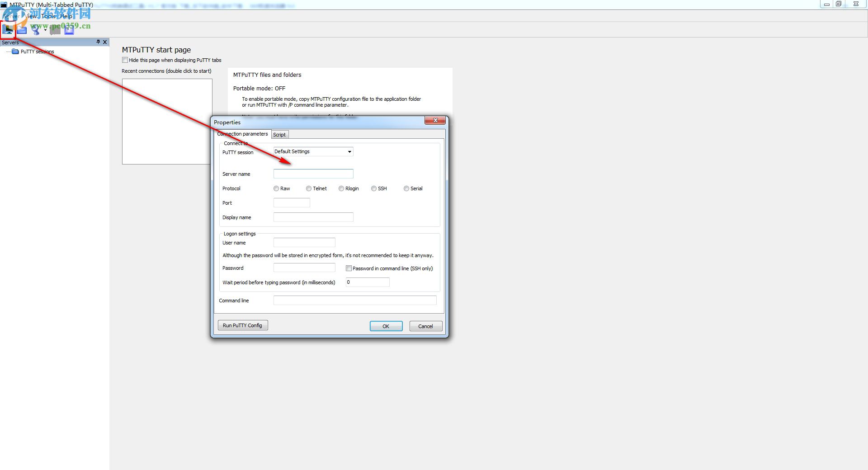Click the Add server toolbar icon
The height and width of the screenshot is (470, 868).
(8, 30)
